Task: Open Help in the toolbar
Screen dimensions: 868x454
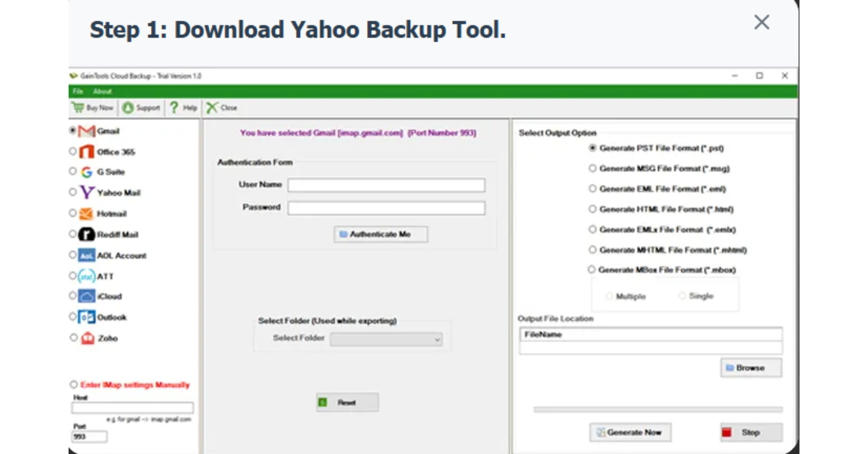Action: click(x=184, y=108)
